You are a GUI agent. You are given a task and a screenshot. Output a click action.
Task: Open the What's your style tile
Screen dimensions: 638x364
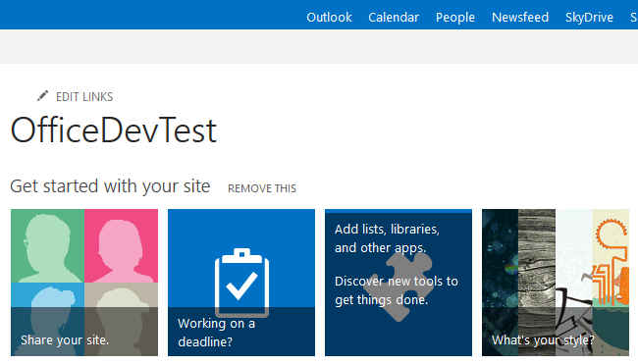[x=556, y=283]
